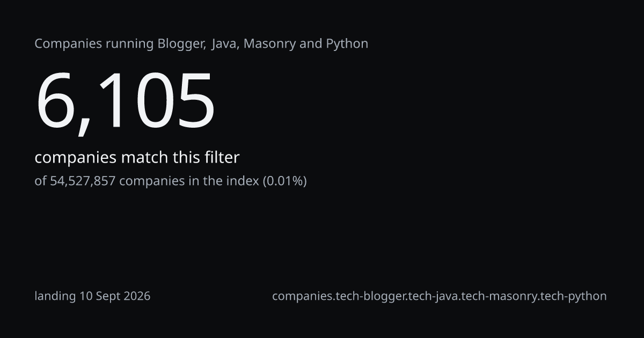Screen dimensions: 644x338
Task: Click the year 2026 in the date
Action: pos(136,296)
